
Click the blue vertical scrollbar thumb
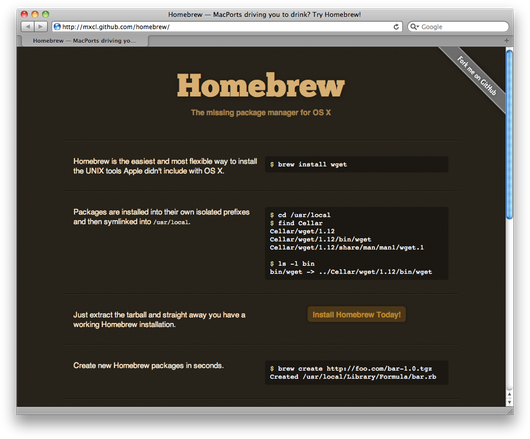509,135
